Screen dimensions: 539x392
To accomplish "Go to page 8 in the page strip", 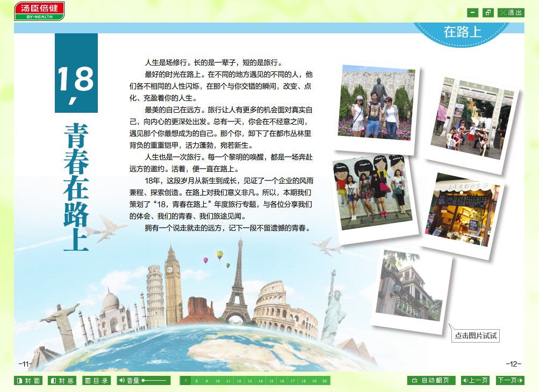I will [196, 381].
